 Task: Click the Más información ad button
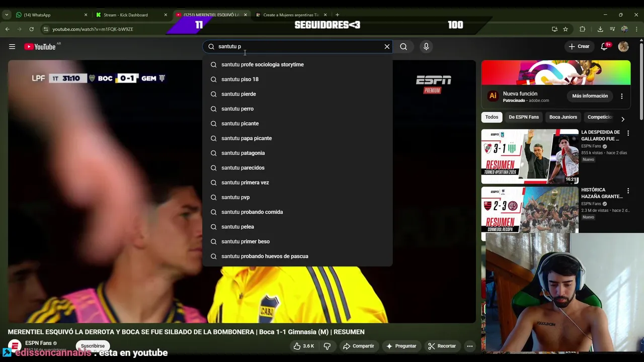590,96
